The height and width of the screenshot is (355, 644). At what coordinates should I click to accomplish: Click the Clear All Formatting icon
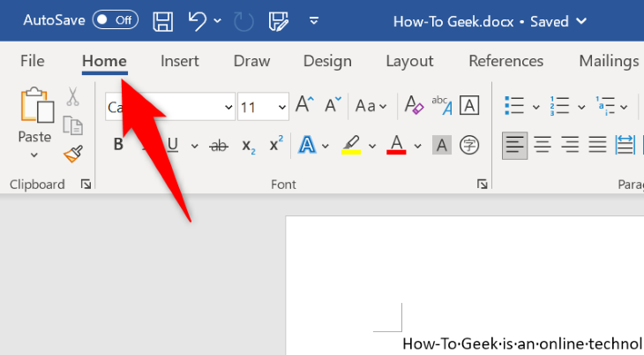pyautogui.click(x=414, y=107)
